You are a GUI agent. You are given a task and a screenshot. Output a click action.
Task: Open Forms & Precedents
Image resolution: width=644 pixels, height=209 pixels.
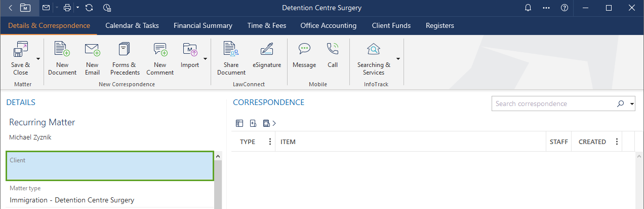[125, 50]
